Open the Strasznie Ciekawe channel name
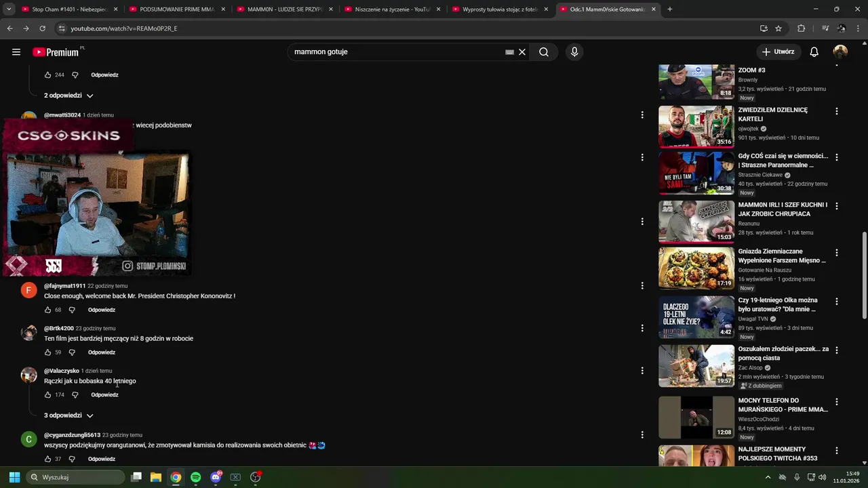 point(760,175)
